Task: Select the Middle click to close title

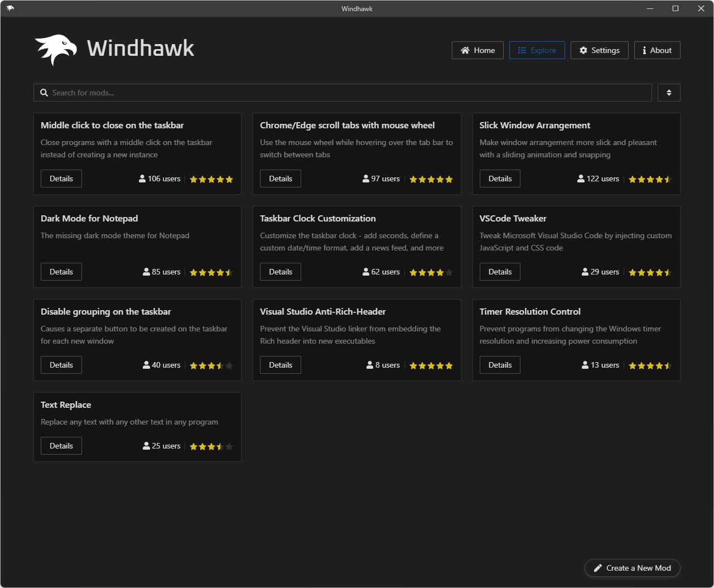Action: (x=112, y=126)
